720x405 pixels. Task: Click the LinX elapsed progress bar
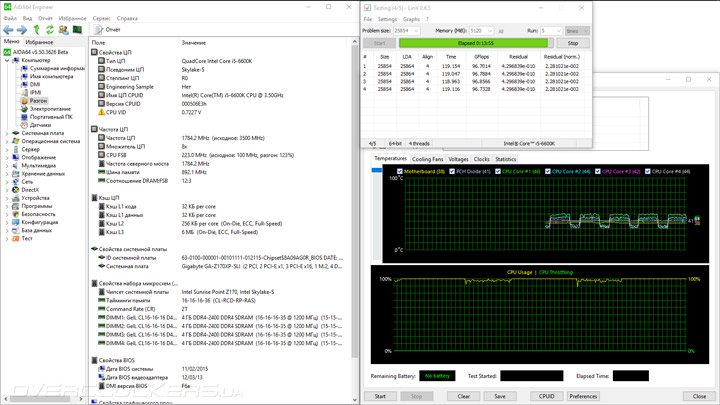(476, 43)
